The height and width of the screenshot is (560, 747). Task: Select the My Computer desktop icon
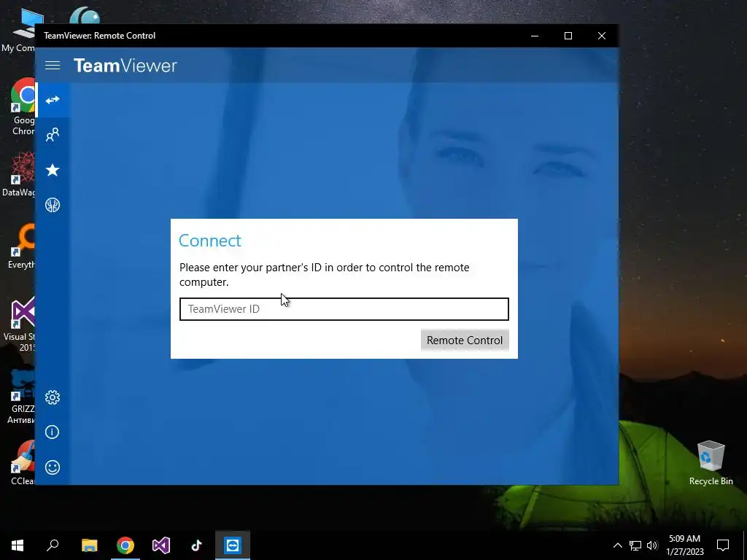click(18, 29)
